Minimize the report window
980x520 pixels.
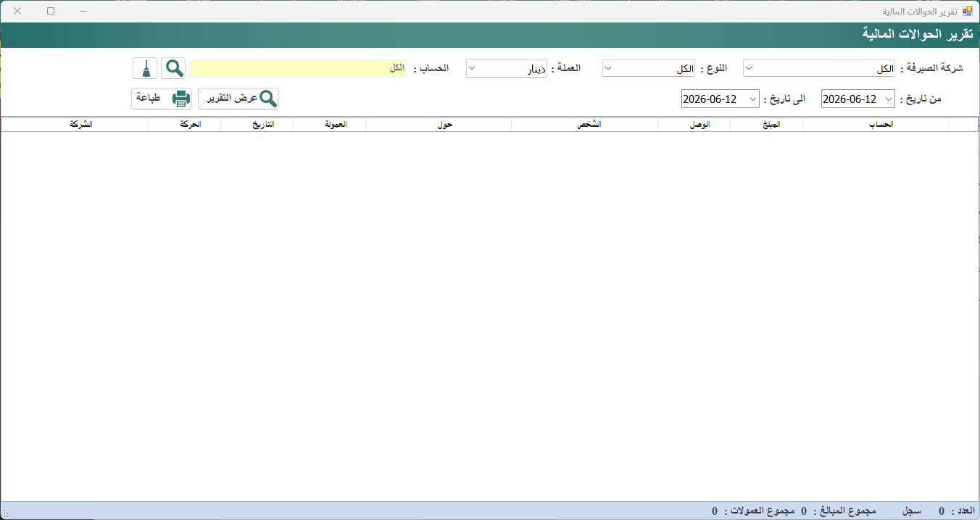pos(84,11)
